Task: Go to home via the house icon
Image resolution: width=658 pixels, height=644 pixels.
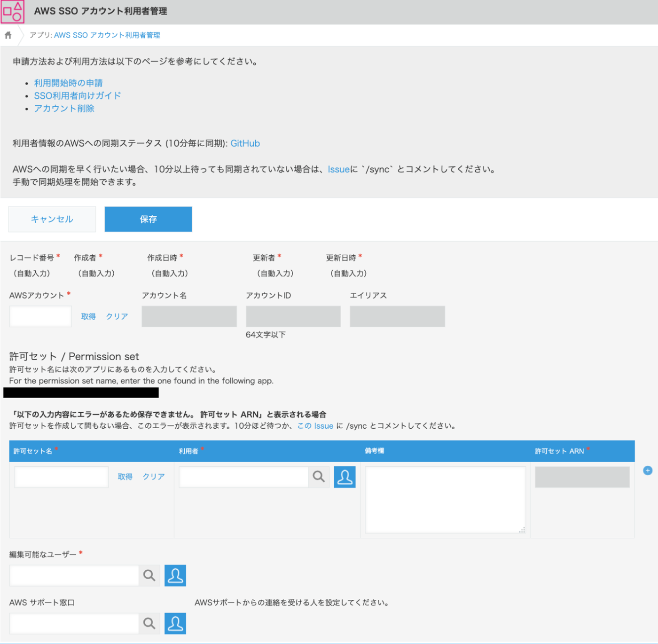Action: (8, 35)
